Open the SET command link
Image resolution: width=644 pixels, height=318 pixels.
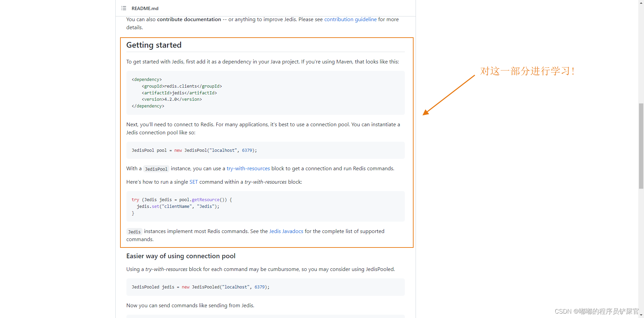(194, 182)
